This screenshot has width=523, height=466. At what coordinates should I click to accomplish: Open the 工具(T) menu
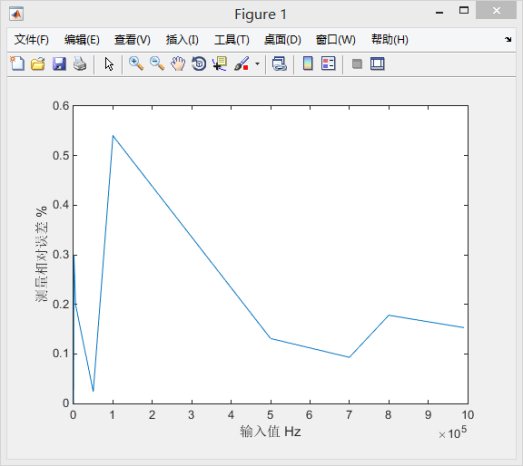(x=232, y=40)
